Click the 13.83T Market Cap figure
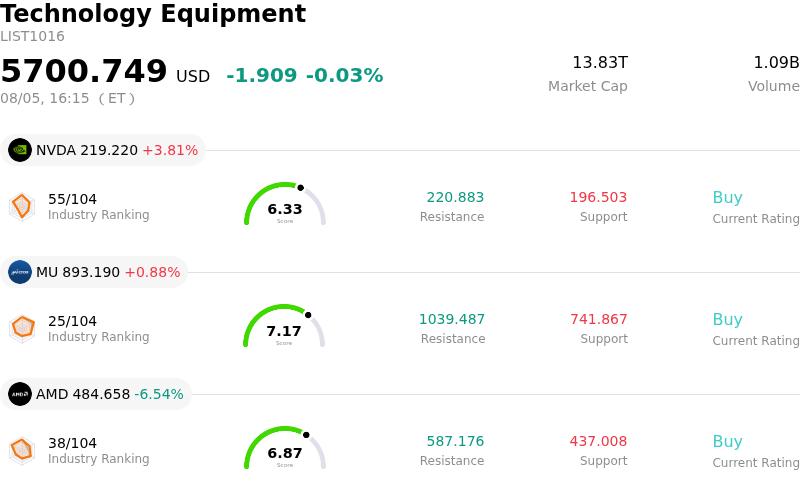The height and width of the screenshot is (488, 800). [x=600, y=62]
